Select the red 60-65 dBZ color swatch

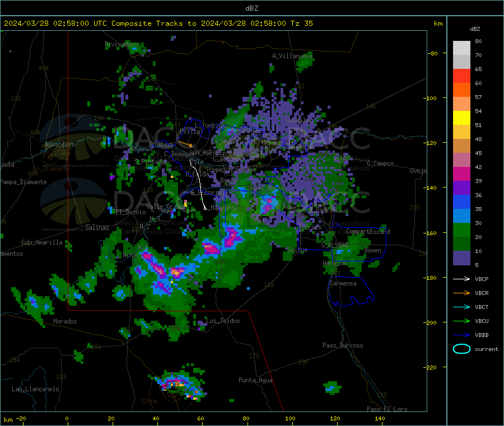pos(461,76)
